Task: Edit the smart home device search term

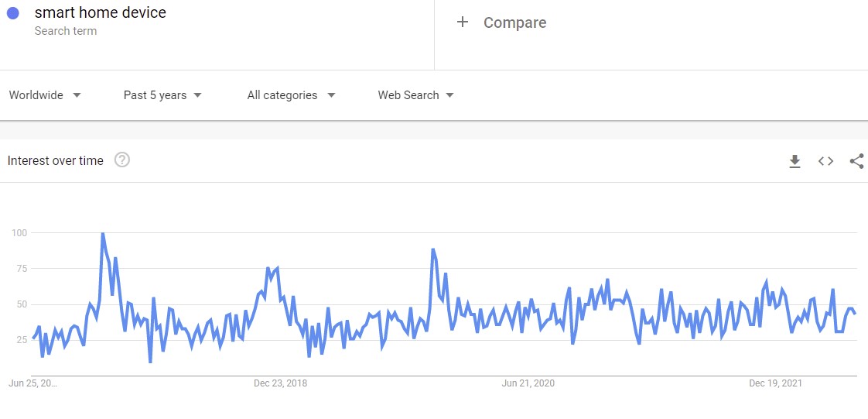Action: pyautogui.click(x=101, y=13)
